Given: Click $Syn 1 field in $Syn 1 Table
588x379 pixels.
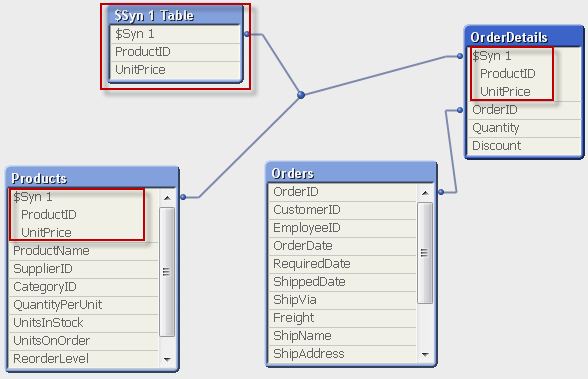Looking at the screenshot, I should coord(175,34).
